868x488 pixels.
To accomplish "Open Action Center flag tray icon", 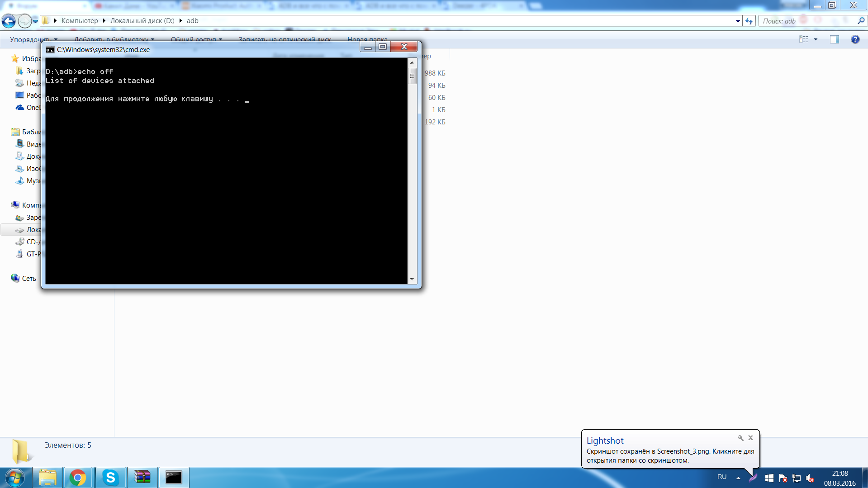I will click(x=783, y=478).
